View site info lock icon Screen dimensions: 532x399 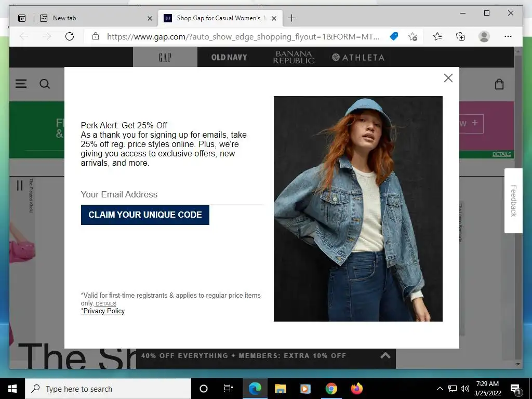(96, 36)
